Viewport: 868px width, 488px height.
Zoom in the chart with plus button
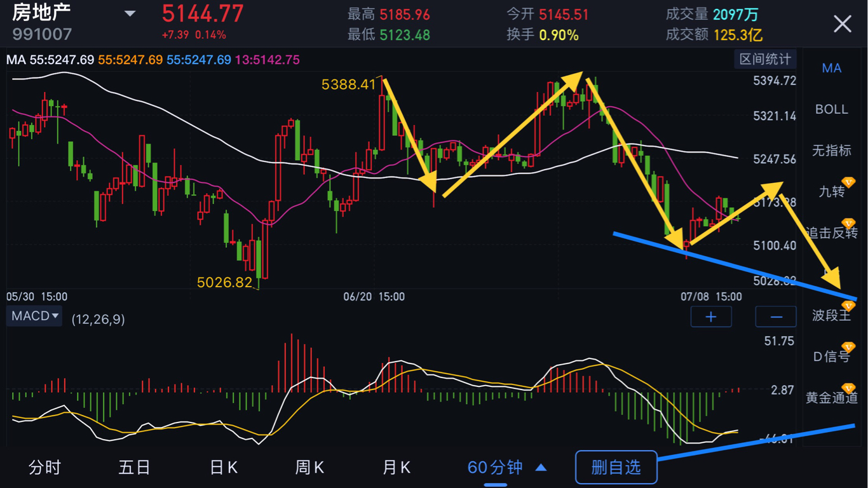pyautogui.click(x=710, y=316)
